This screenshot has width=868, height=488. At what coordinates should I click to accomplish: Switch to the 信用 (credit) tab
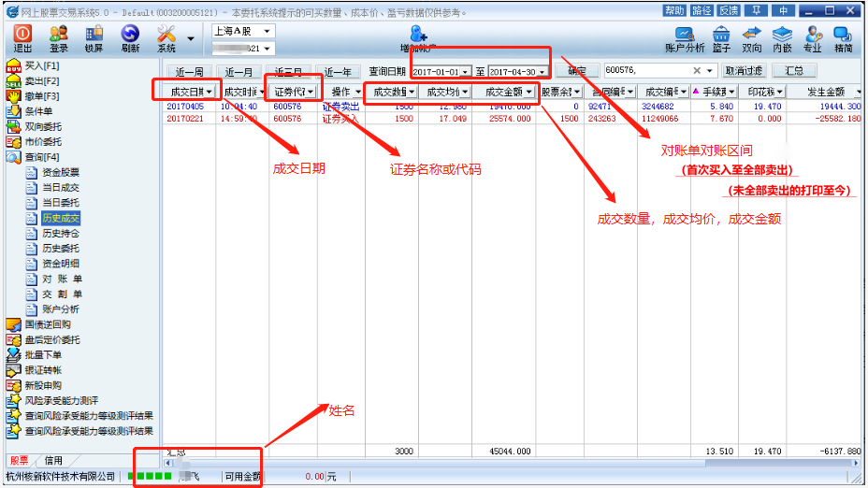click(54, 461)
